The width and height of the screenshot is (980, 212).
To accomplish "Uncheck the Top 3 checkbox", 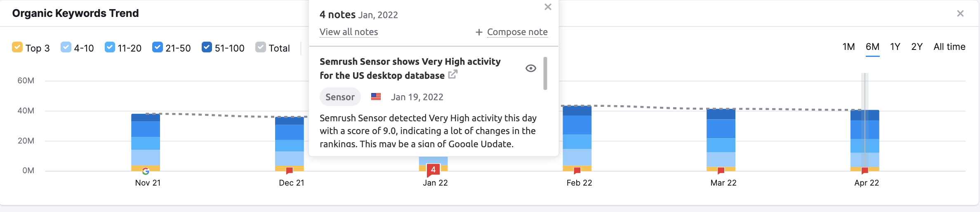I will (x=17, y=47).
